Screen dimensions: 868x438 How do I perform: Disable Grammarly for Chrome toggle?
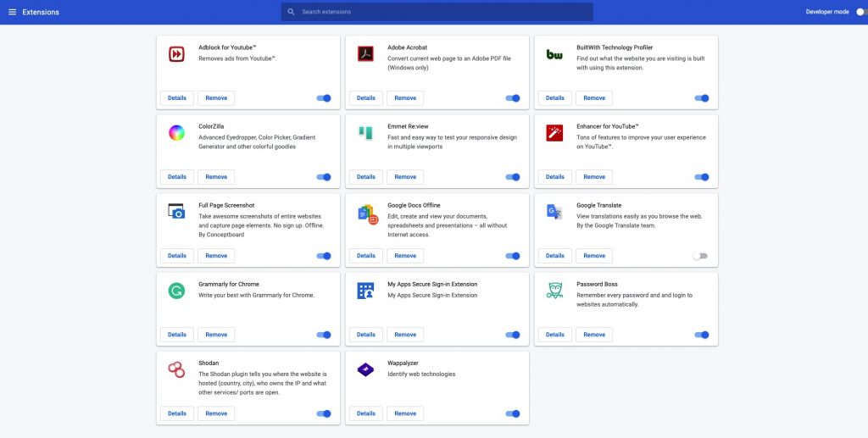click(324, 335)
